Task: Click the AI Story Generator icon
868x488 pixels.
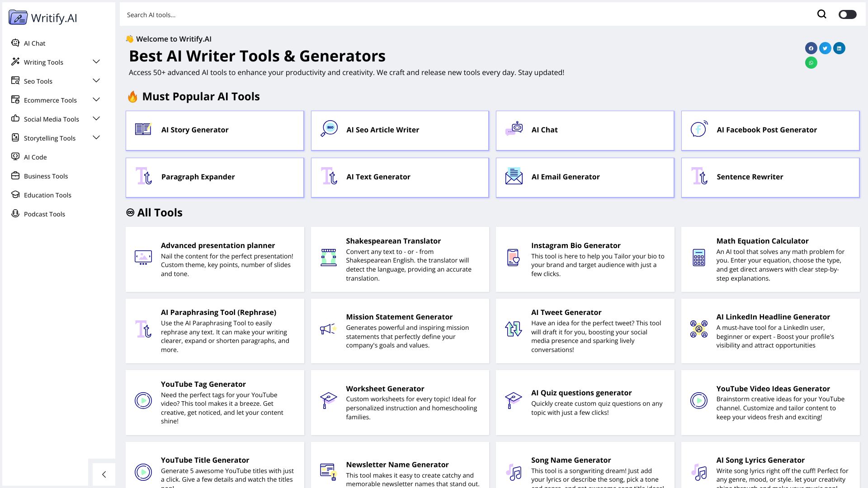Action: pyautogui.click(x=143, y=130)
